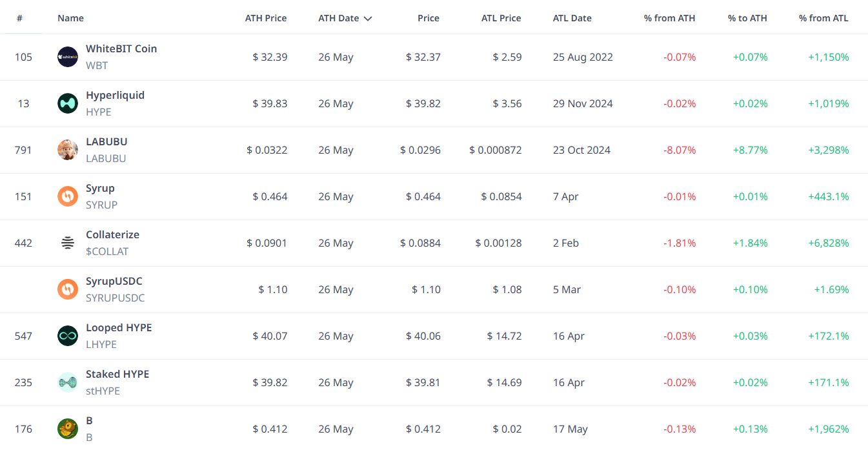868x452 pixels.
Task: Sort table by rank number column
Action: (20, 18)
